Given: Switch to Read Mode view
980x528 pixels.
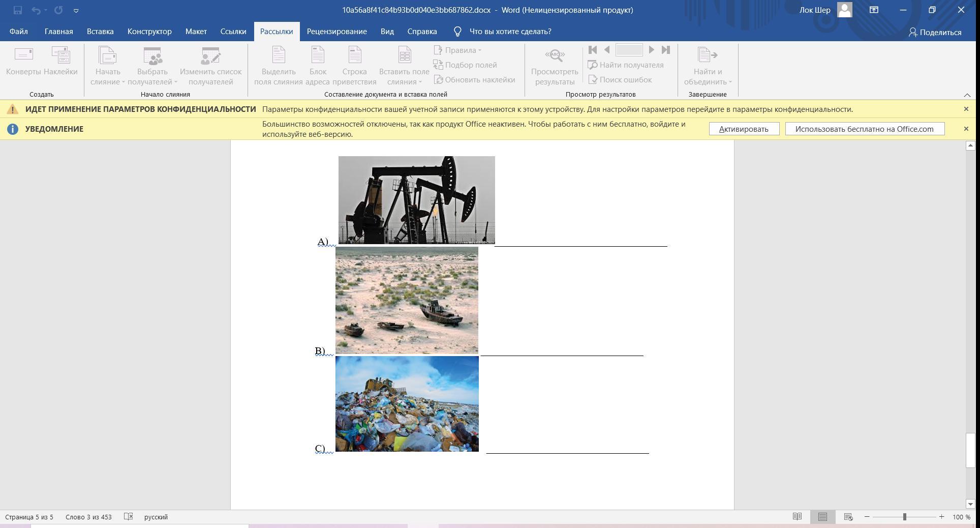Looking at the screenshot, I should [797, 517].
